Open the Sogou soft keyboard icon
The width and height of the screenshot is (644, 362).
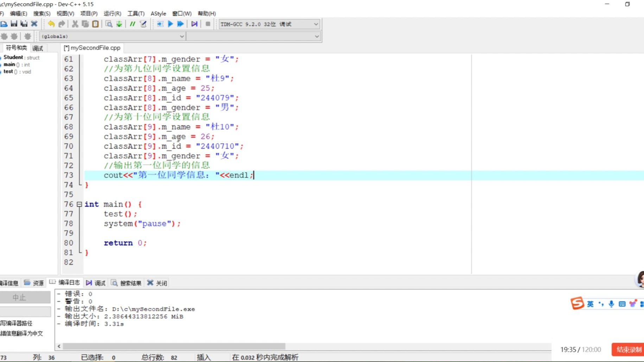[622, 304]
